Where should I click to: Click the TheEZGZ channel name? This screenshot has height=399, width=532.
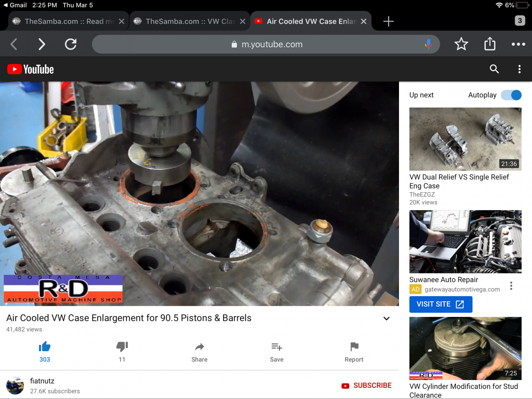(422, 195)
